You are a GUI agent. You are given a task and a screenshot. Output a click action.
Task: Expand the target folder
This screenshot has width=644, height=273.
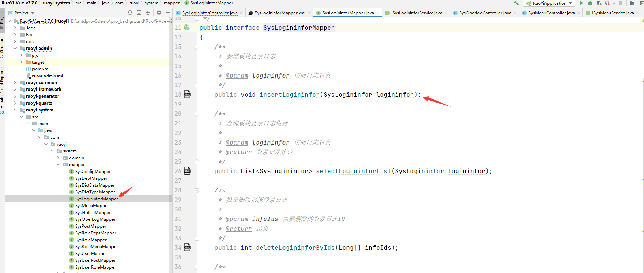tap(21, 62)
